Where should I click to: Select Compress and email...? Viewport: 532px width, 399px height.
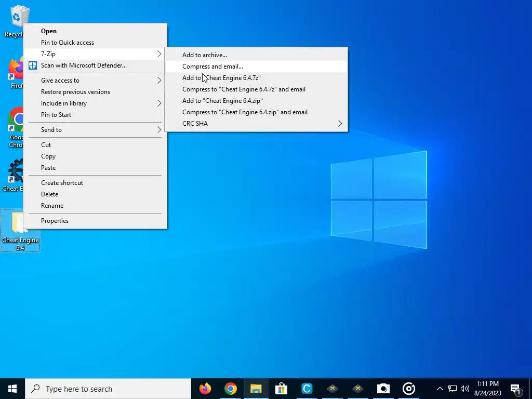(256, 66)
